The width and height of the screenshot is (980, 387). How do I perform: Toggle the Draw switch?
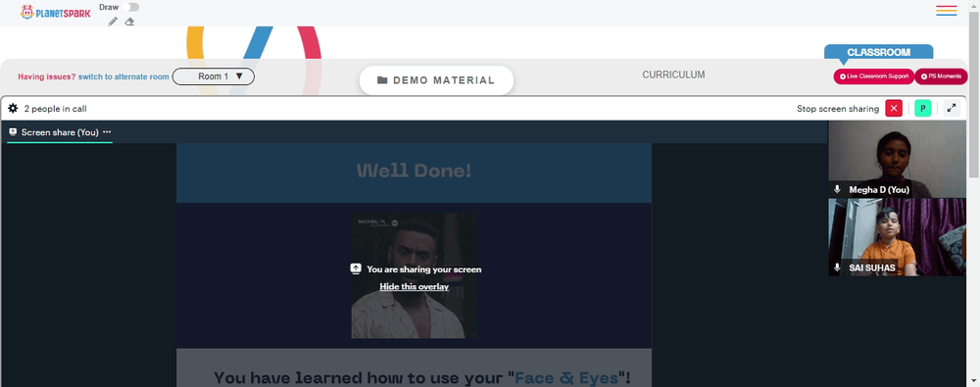coord(130,7)
